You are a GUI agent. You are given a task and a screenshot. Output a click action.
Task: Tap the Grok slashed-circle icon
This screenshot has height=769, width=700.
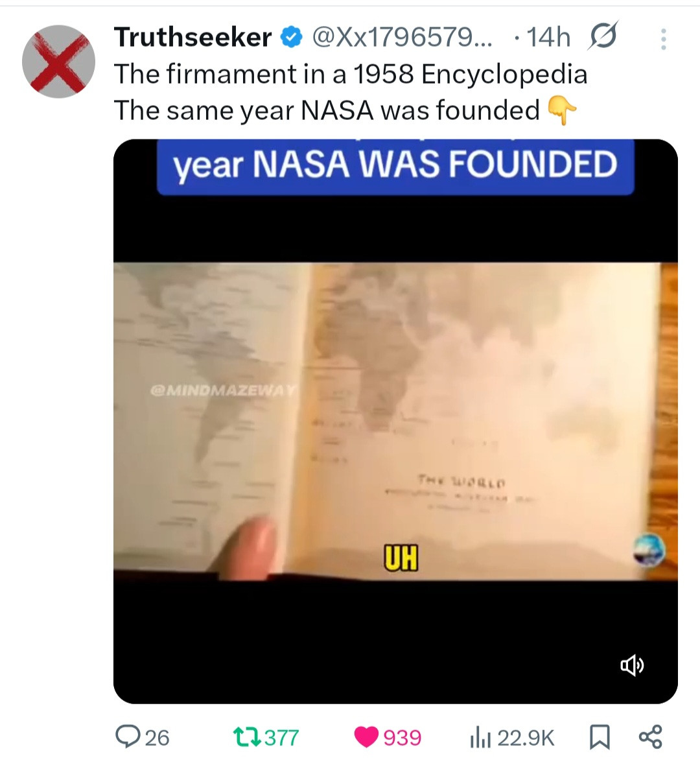pos(603,35)
